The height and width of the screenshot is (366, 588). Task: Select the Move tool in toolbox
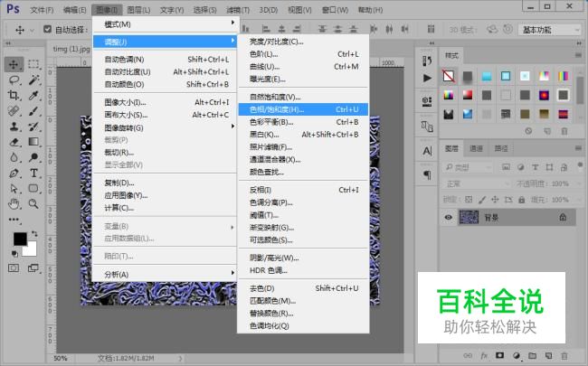coord(14,64)
